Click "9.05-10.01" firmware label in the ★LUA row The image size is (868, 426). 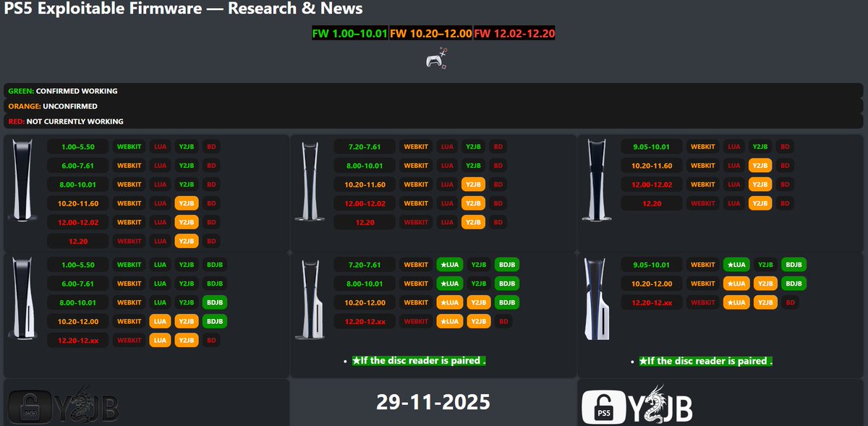click(x=652, y=265)
